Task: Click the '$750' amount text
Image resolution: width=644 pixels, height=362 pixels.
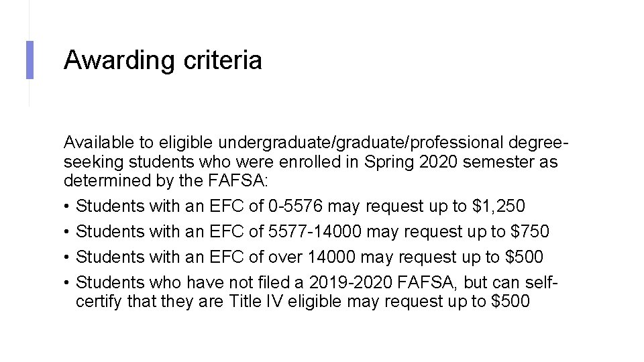Action: point(530,232)
